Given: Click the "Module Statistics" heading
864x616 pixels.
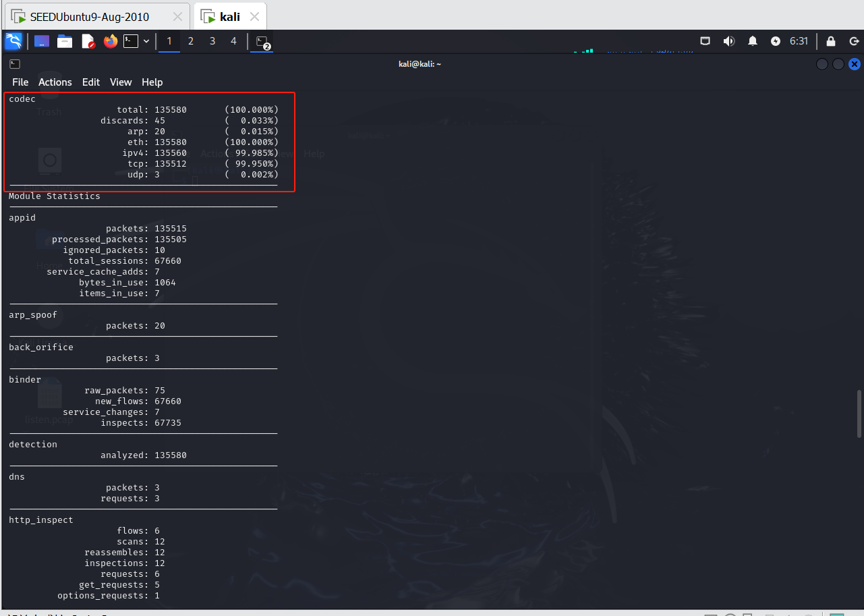Looking at the screenshot, I should 55,196.
